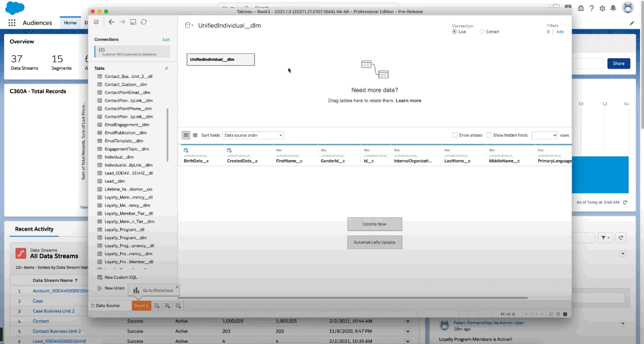Click the Tableau back arrow icon

pyautogui.click(x=111, y=22)
